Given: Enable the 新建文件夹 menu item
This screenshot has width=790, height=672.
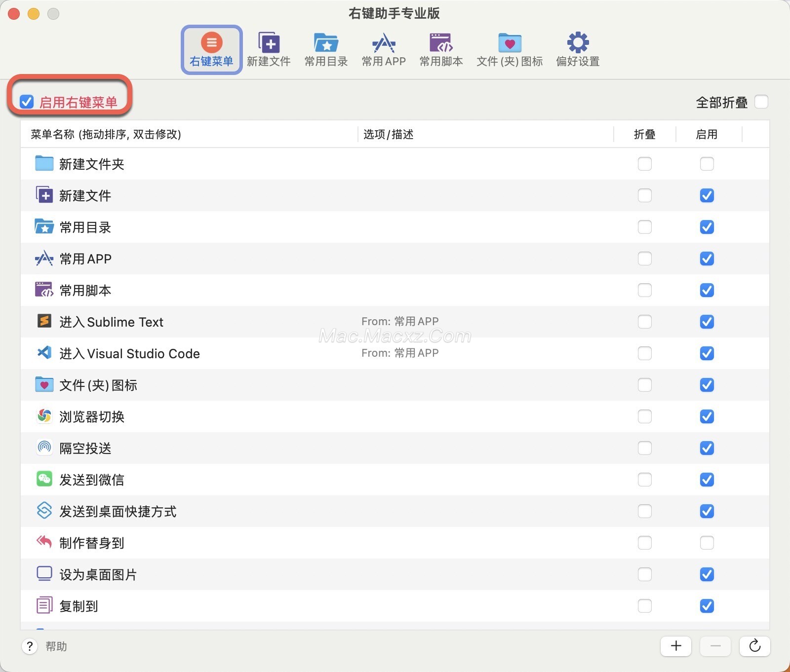Looking at the screenshot, I should click(707, 164).
